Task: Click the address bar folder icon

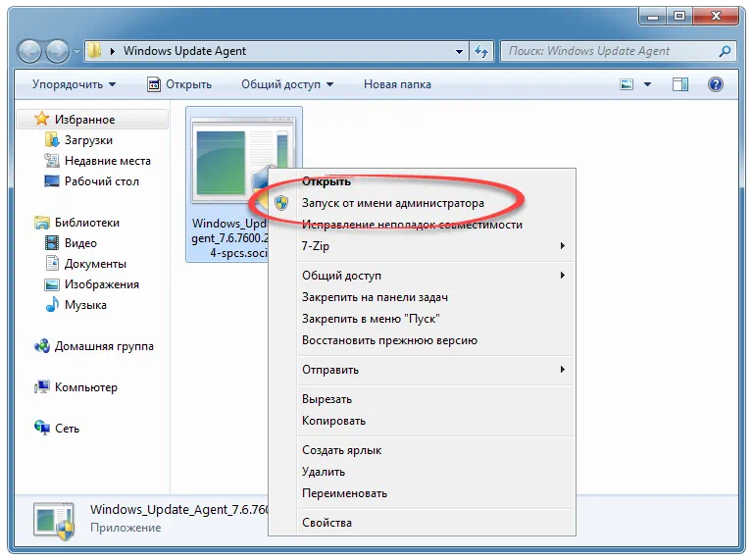Action: pyautogui.click(x=95, y=50)
